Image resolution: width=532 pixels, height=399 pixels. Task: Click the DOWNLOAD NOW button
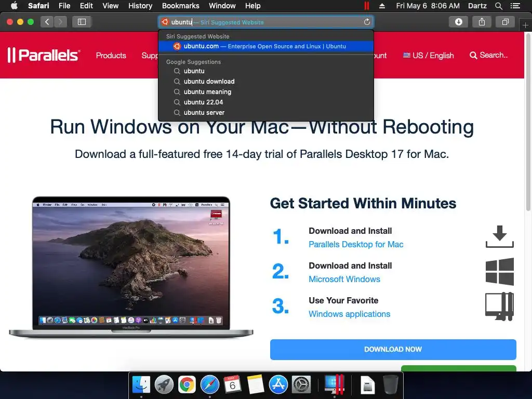393,349
